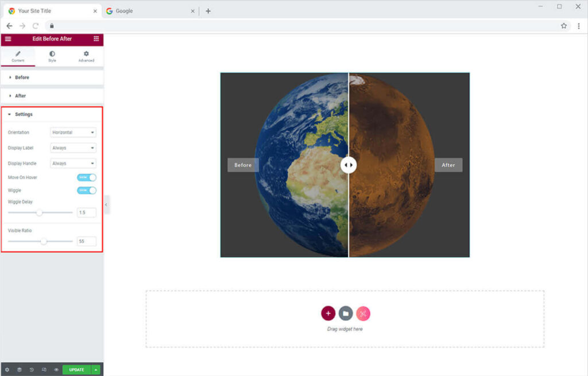Image resolution: width=588 pixels, height=376 pixels.
Task: Switch to the Advanced tab
Action: 86,56
